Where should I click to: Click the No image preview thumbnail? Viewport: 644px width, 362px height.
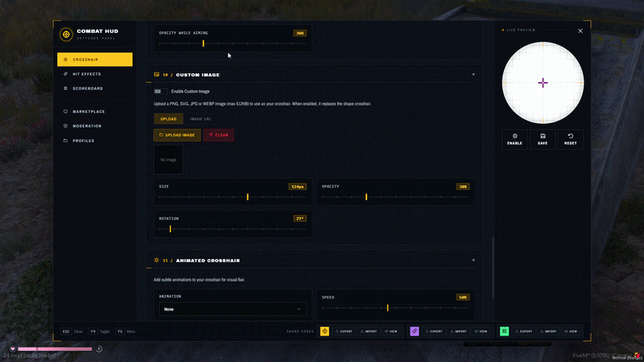point(168,159)
